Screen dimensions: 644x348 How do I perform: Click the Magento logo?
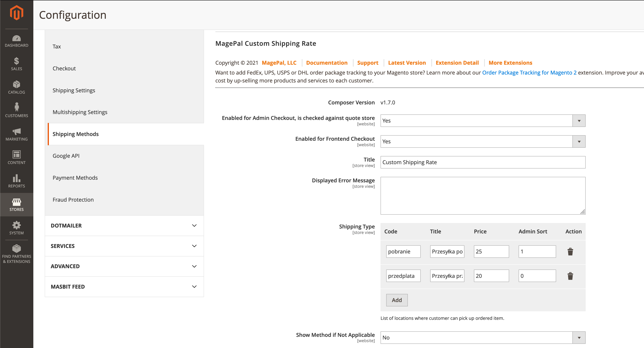click(x=16, y=12)
